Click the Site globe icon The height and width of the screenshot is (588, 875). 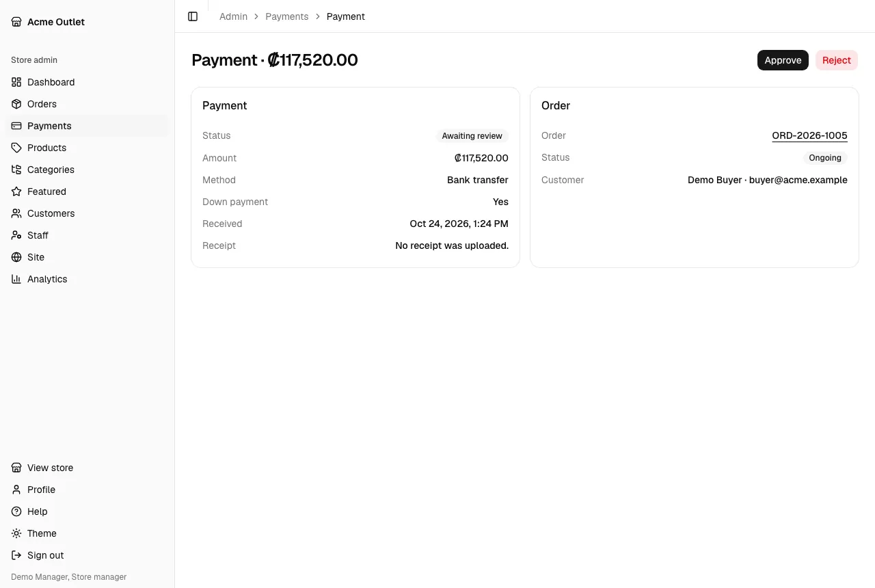pos(16,257)
